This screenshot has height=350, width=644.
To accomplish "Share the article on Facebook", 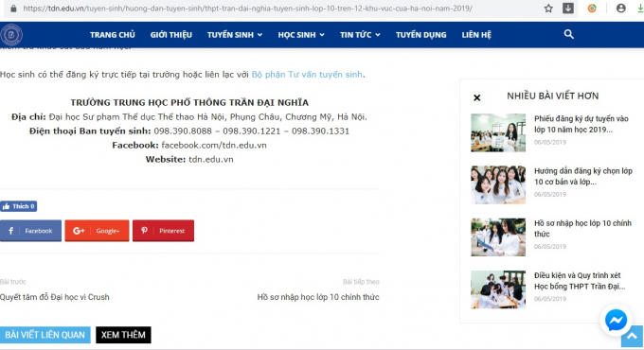I will [x=31, y=231].
